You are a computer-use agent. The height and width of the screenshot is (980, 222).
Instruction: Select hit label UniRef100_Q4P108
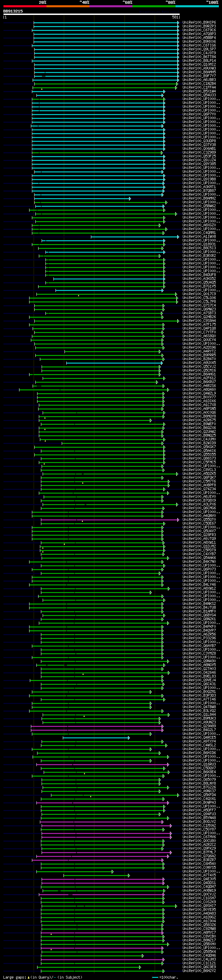pos(199,328)
